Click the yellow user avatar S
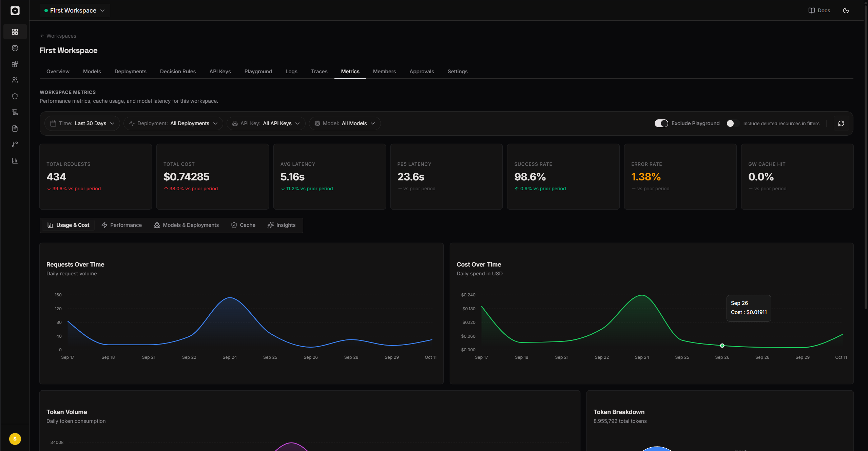The width and height of the screenshot is (868, 451). (15, 439)
